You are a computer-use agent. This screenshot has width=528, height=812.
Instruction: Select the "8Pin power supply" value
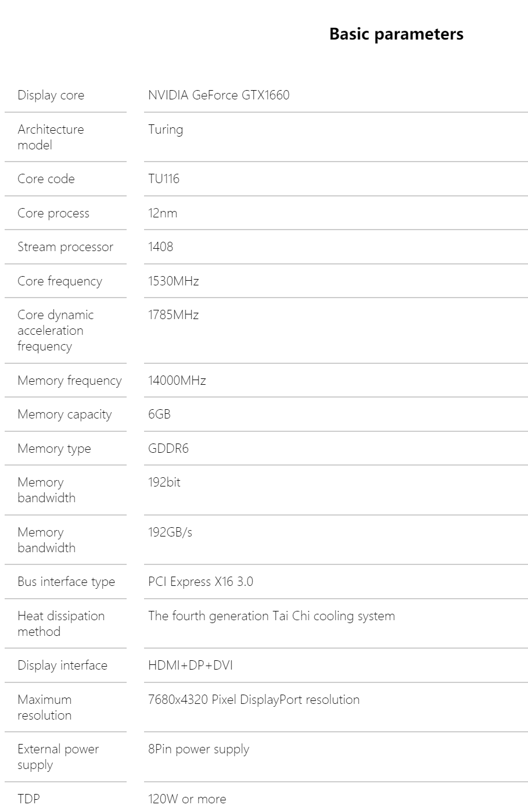point(199,749)
